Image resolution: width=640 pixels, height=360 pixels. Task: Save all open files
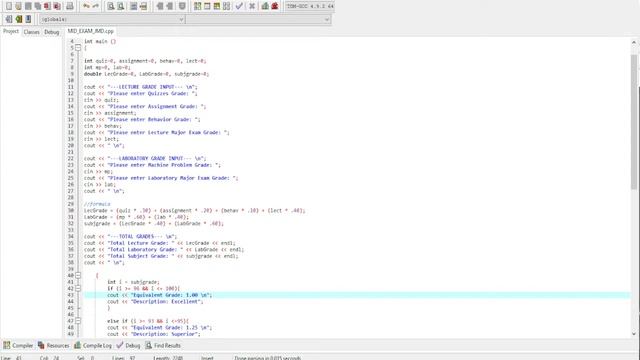click(x=38, y=6)
